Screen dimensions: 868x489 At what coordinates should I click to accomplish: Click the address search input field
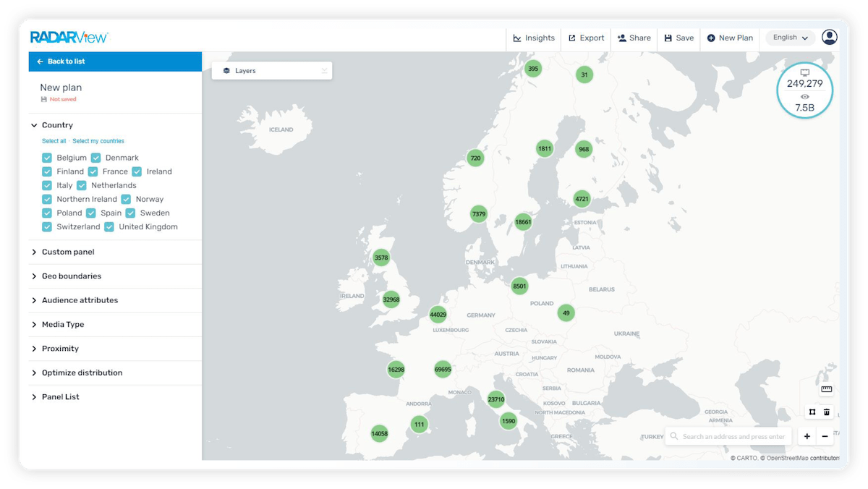[x=729, y=436]
